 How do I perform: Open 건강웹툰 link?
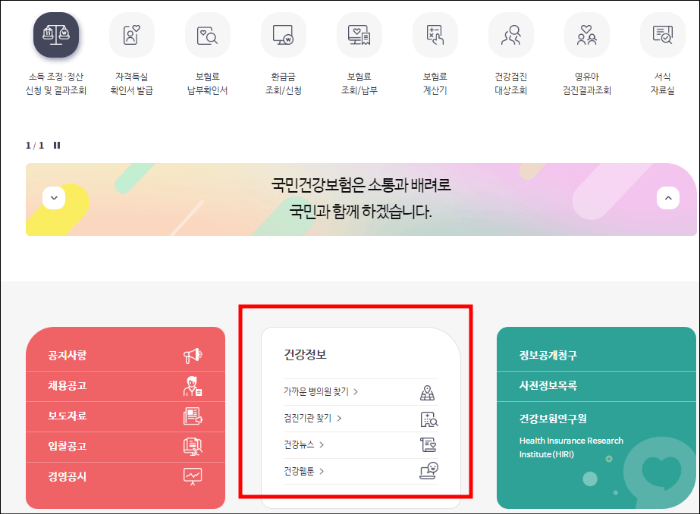tap(304, 472)
